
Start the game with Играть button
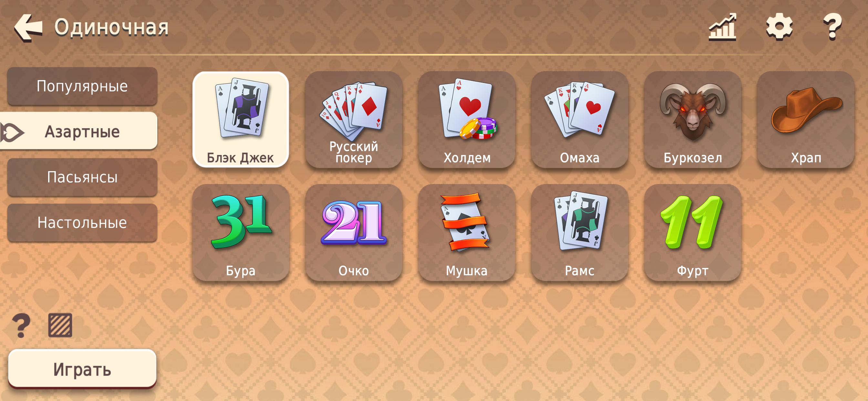coord(82,369)
